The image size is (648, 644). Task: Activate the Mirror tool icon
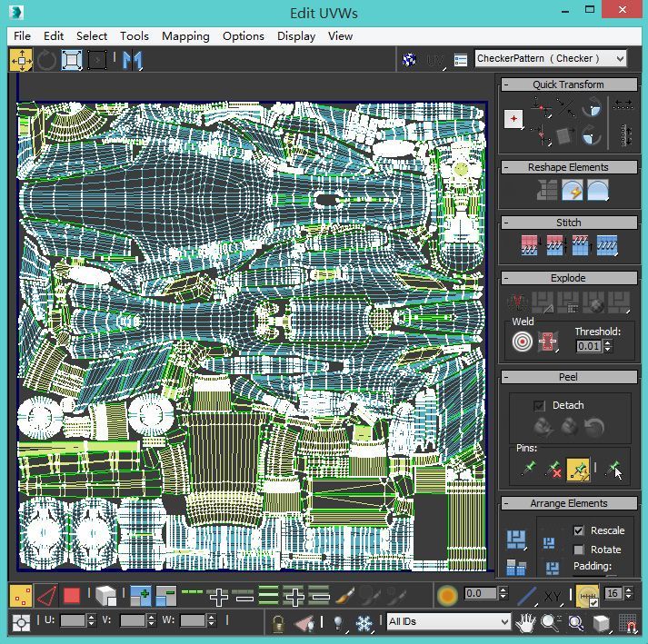point(133,60)
